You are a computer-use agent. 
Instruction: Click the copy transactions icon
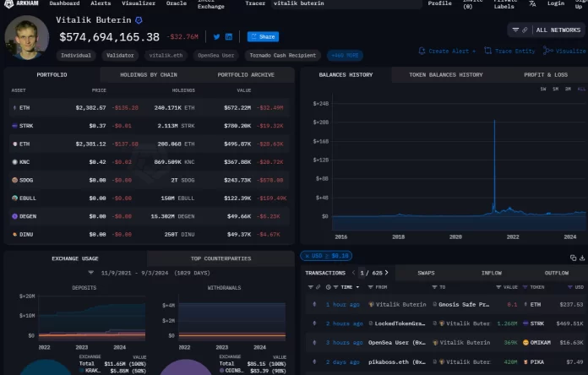(x=571, y=258)
